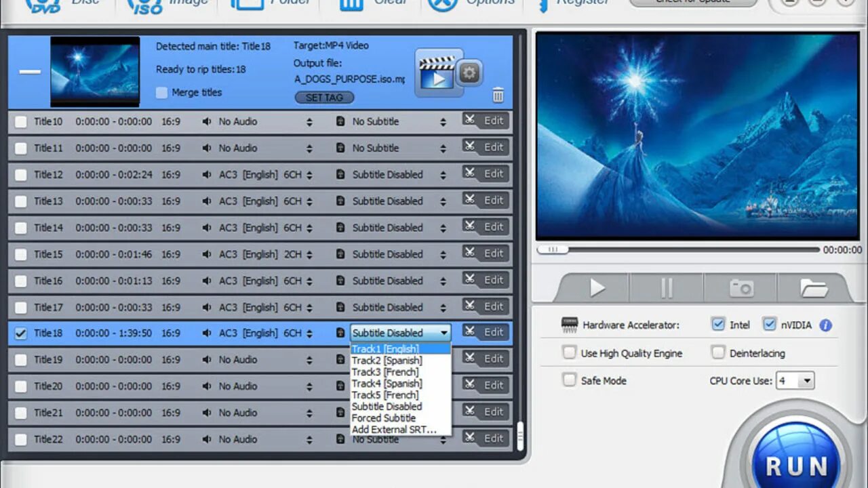Open the output folder icon under preview
This screenshot has height=488, width=868.
[x=813, y=288]
